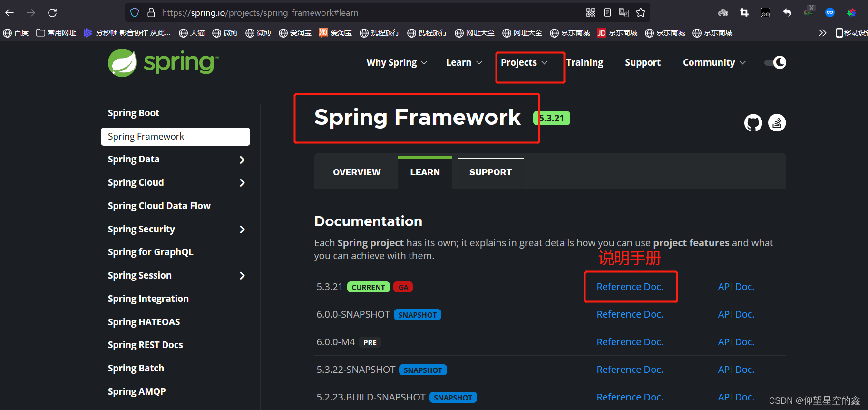This screenshot has width=868, height=410.
Task: Show more bookmarks with the double chevron
Action: (x=822, y=33)
